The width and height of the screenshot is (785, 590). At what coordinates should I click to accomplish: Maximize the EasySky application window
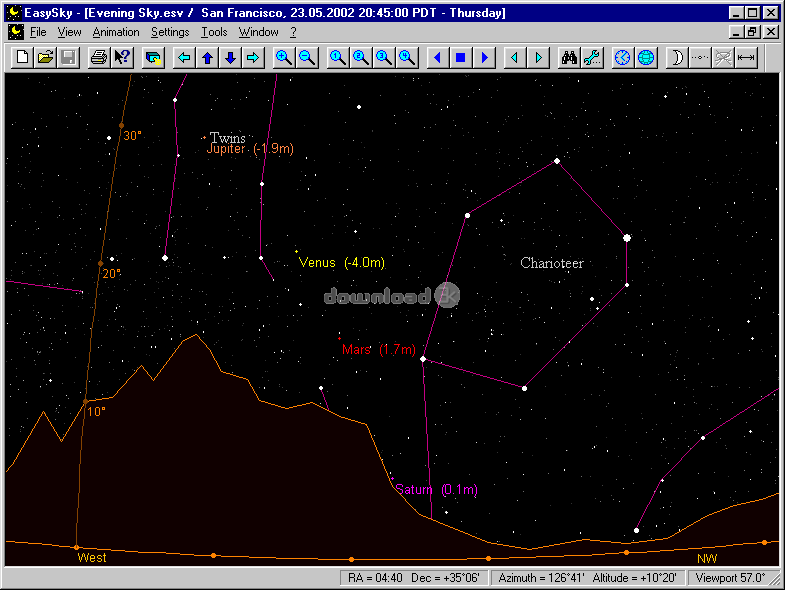[x=753, y=13]
